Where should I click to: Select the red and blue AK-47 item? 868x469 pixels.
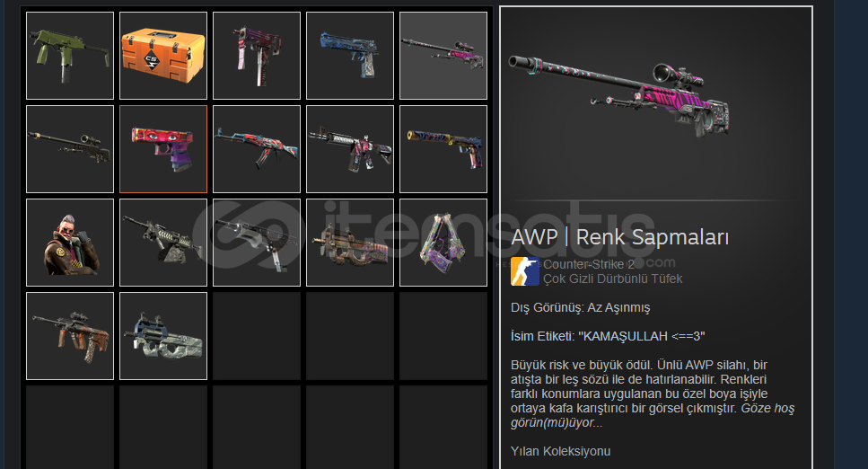tap(257, 149)
